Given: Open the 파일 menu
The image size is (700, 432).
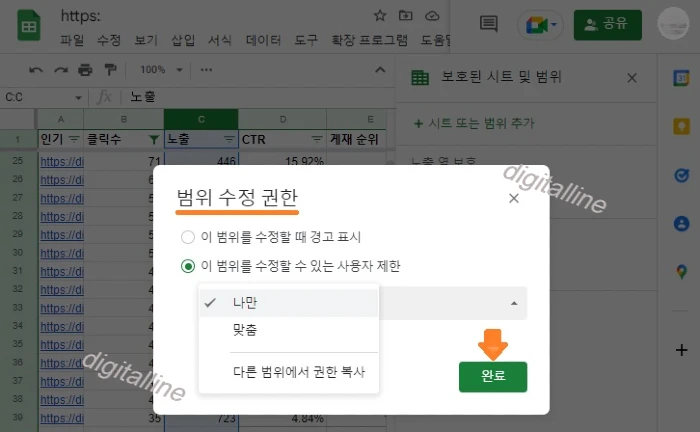Looking at the screenshot, I should click(72, 40).
